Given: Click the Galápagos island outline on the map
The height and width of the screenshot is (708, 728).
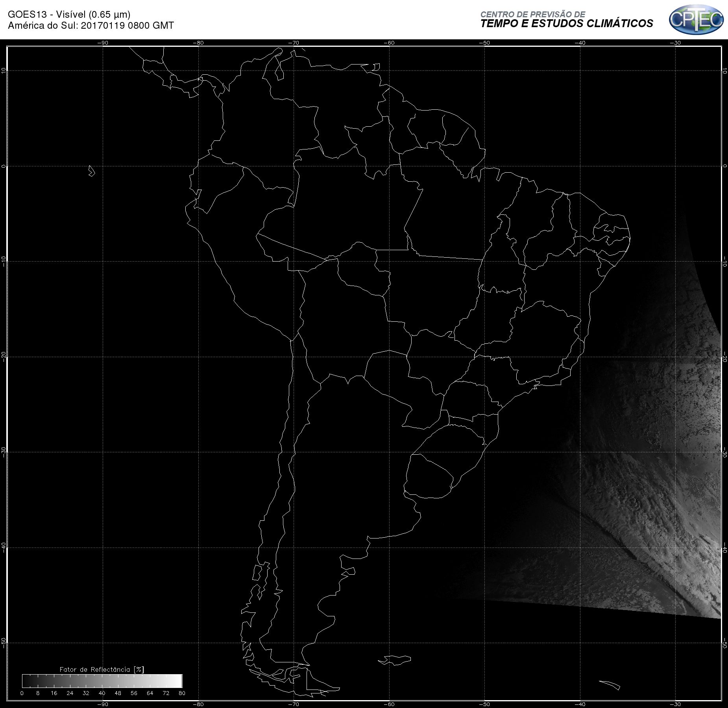Looking at the screenshot, I should point(92,171).
